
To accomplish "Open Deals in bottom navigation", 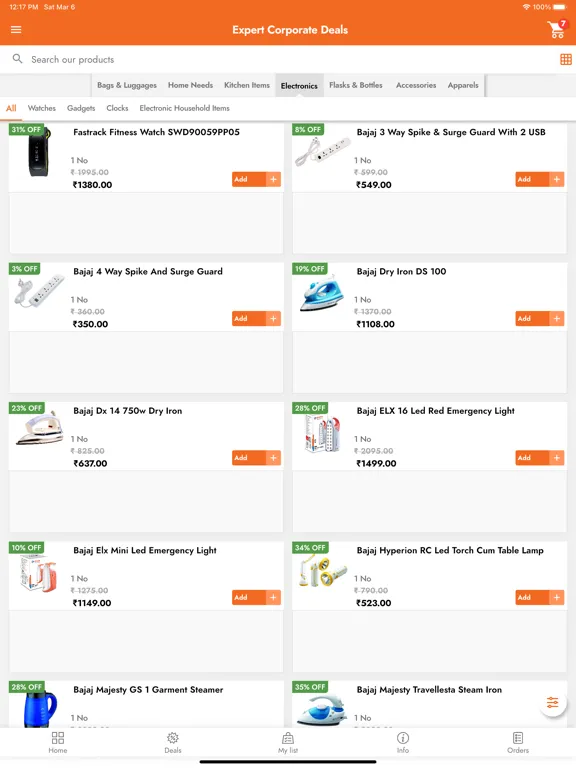I will (x=173, y=743).
